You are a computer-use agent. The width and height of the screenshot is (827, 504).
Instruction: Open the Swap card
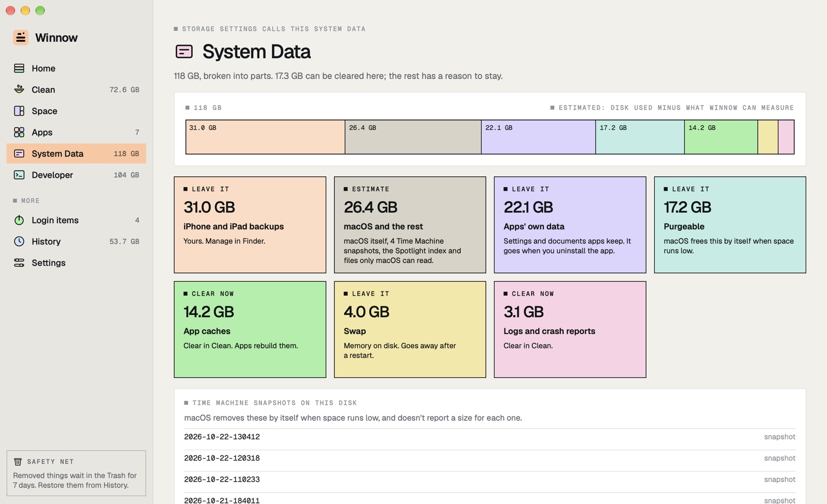(410, 329)
